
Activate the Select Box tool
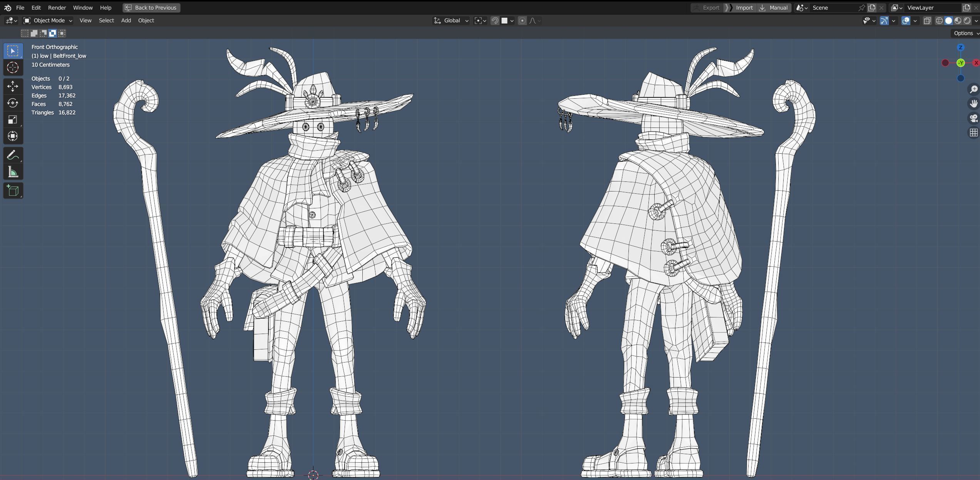(x=13, y=51)
